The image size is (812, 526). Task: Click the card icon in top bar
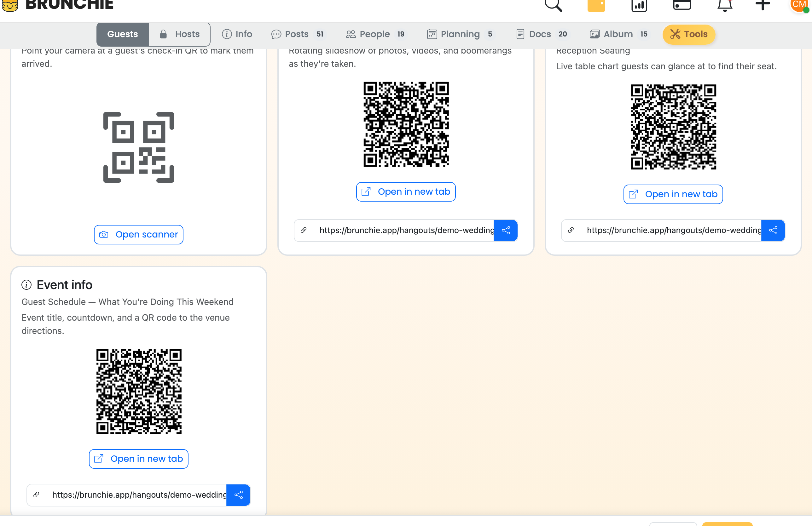[x=682, y=5]
